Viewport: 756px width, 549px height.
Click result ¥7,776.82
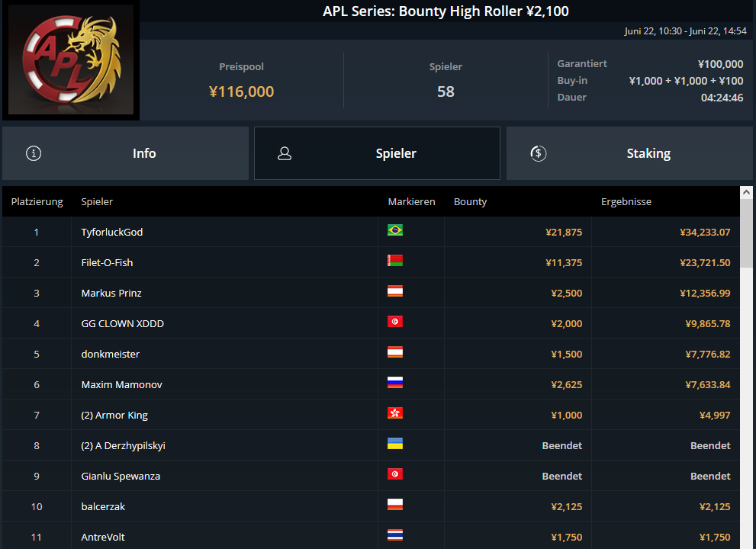point(708,354)
